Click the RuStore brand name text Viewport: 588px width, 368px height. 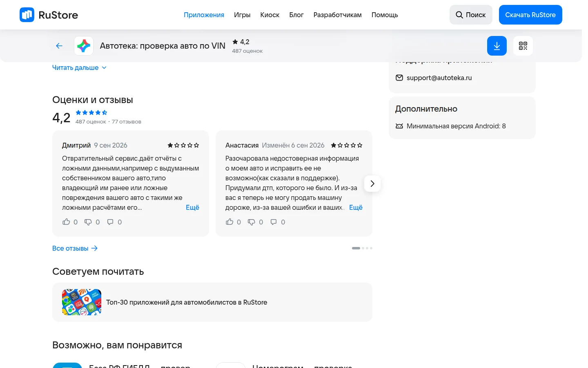(x=58, y=15)
